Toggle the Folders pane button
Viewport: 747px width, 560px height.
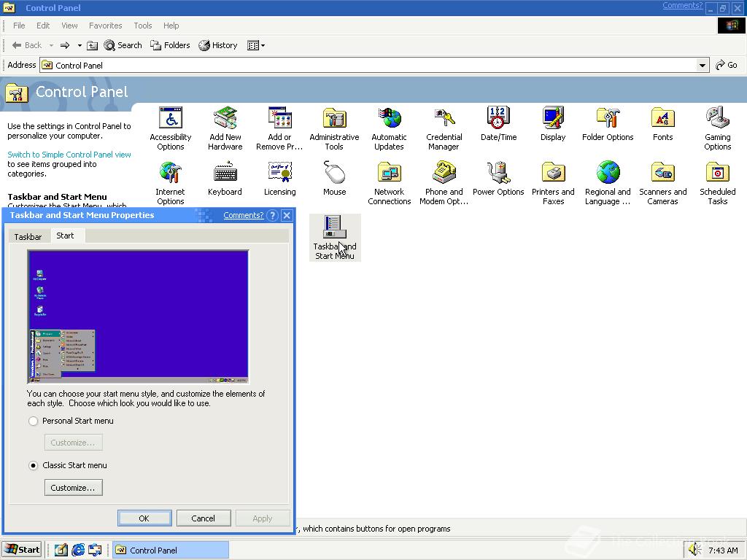pyautogui.click(x=170, y=45)
